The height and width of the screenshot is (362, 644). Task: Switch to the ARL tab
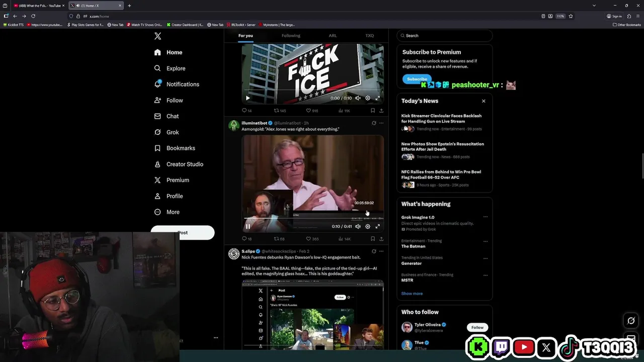[x=333, y=36]
